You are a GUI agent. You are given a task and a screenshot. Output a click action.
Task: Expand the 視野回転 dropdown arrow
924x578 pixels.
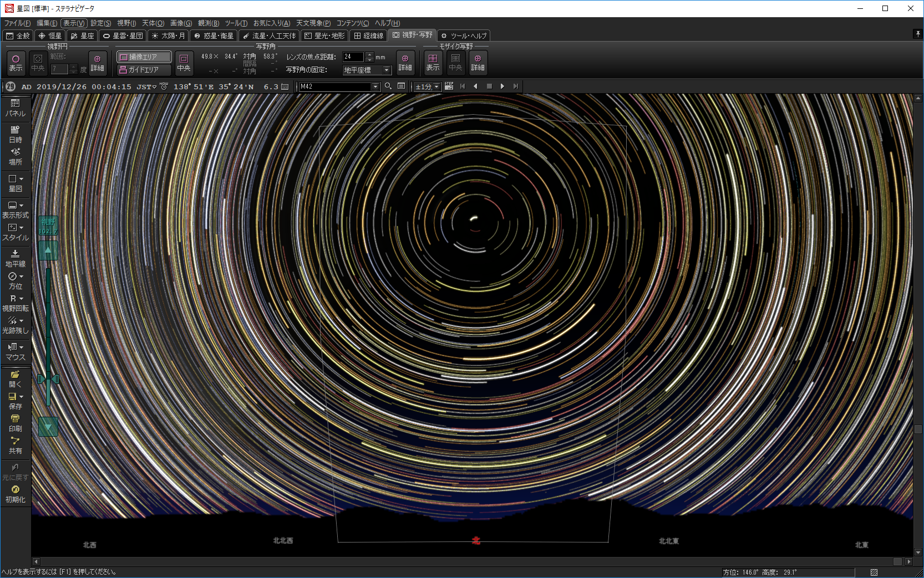coord(21,299)
